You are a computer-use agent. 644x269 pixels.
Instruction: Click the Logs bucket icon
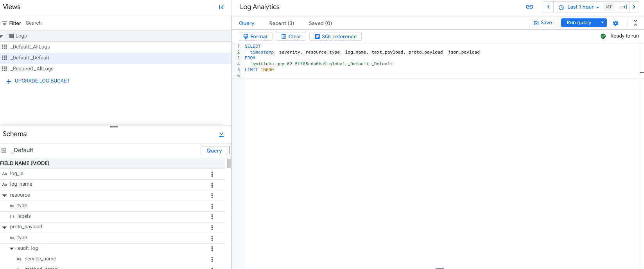(x=11, y=36)
